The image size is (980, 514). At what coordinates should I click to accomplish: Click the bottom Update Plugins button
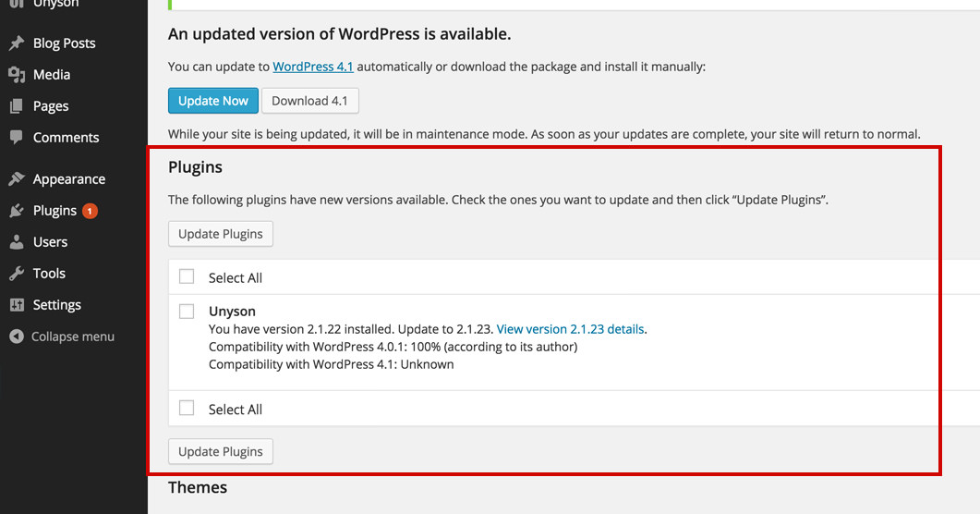coord(221,451)
